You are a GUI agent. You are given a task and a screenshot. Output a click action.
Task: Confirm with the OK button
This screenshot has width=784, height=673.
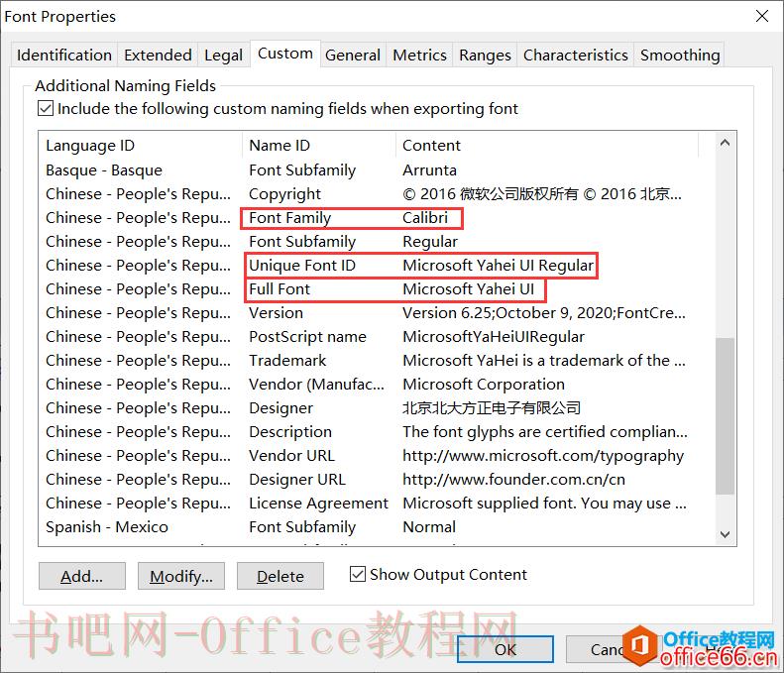click(x=505, y=649)
